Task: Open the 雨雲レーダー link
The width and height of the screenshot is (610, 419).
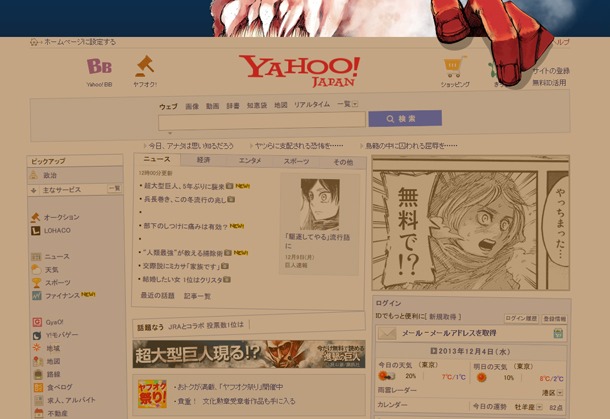Action: (x=397, y=390)
